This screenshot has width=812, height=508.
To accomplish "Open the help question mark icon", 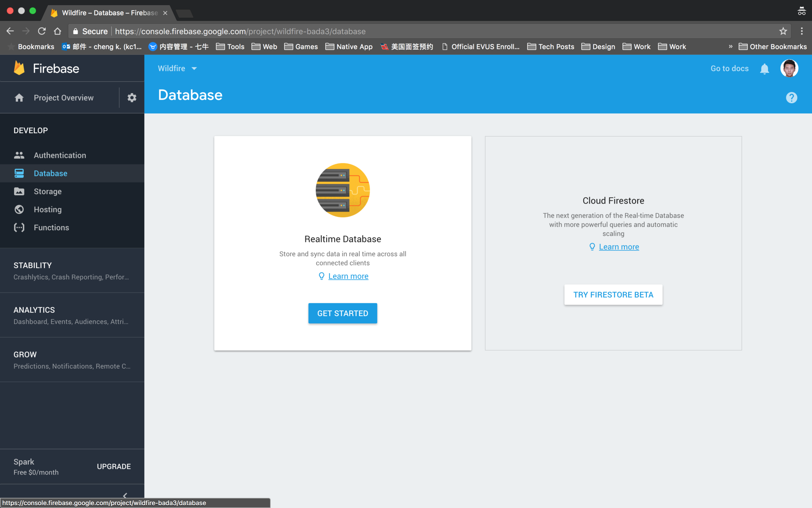I will [x=791, y=98].
